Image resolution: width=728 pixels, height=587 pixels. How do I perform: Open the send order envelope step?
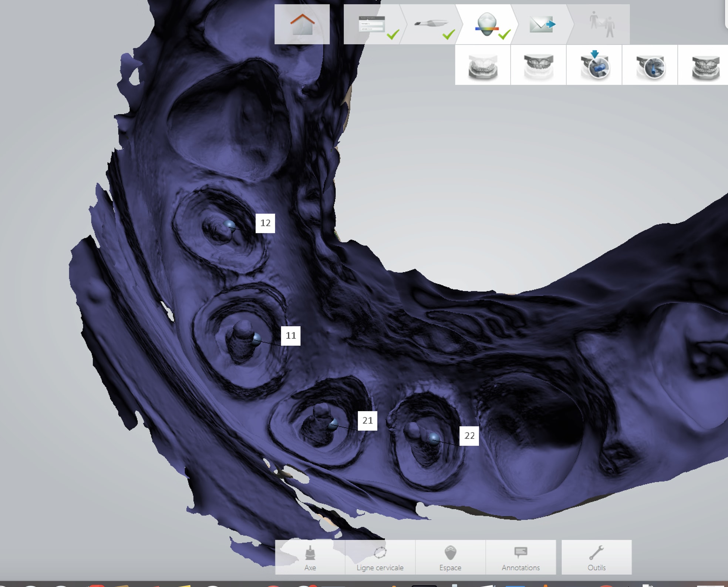pyautogui.click(x=542, y=24)
